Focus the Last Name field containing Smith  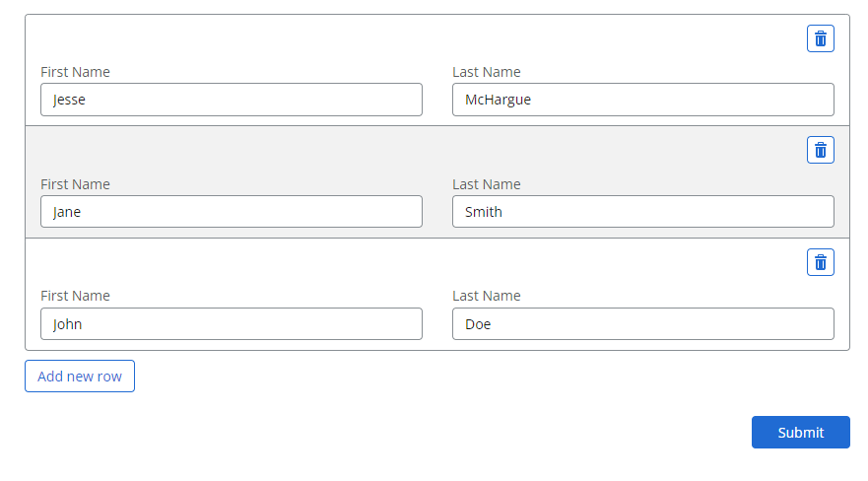point(642,212)
